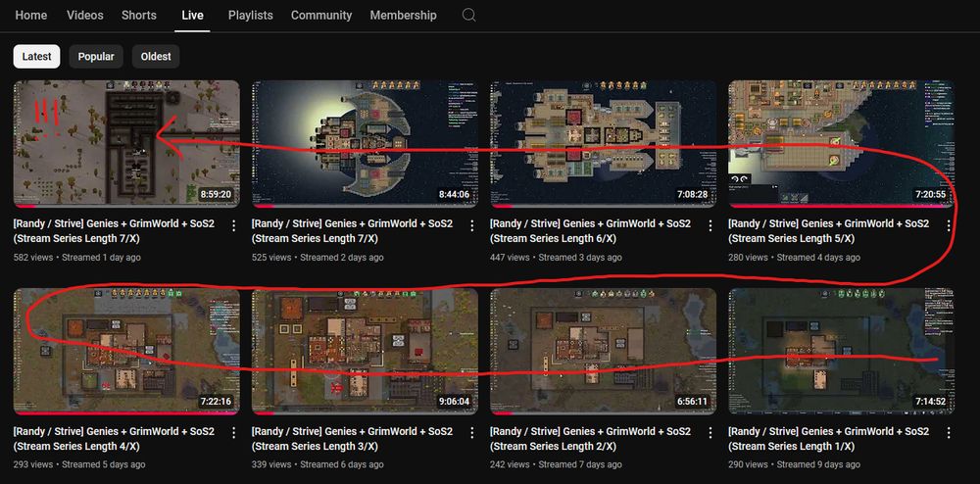Open three-dot menu of video streamed 1 day ago
980x484 pixels.
234,225
